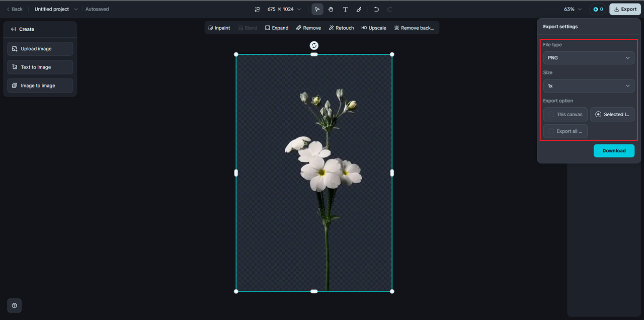
Task: Go Back to the previous page
Action: coord(14,9)
